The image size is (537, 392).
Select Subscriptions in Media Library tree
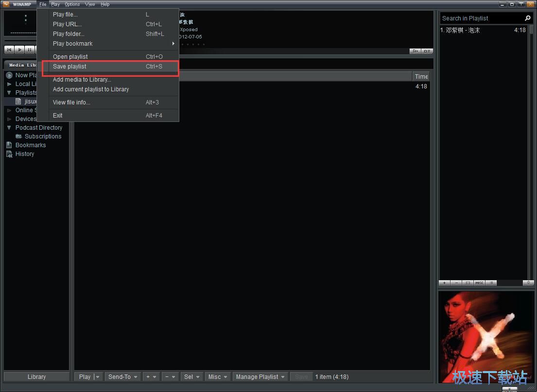[x=43, y=136]
